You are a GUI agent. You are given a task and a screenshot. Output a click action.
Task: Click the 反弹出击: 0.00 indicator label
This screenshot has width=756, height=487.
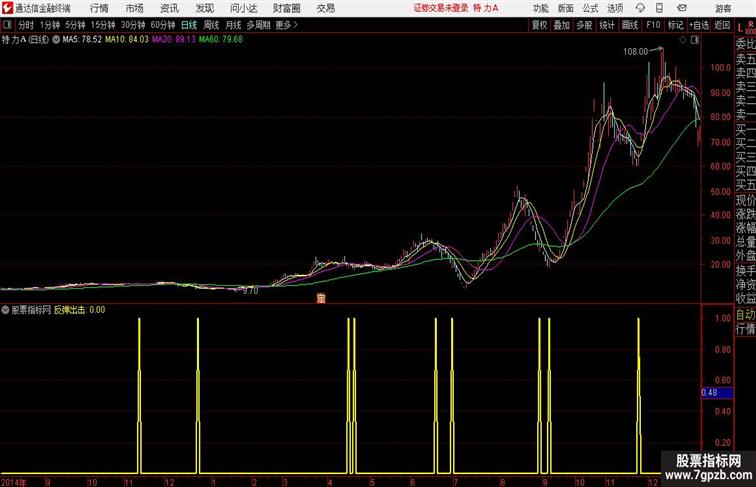pos(80,310)
